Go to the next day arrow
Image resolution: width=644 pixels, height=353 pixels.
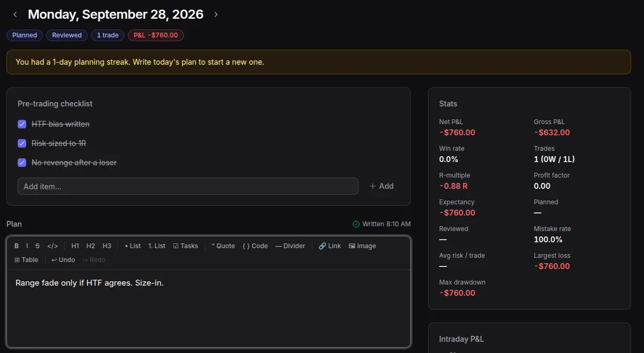[x=216, y=14]
